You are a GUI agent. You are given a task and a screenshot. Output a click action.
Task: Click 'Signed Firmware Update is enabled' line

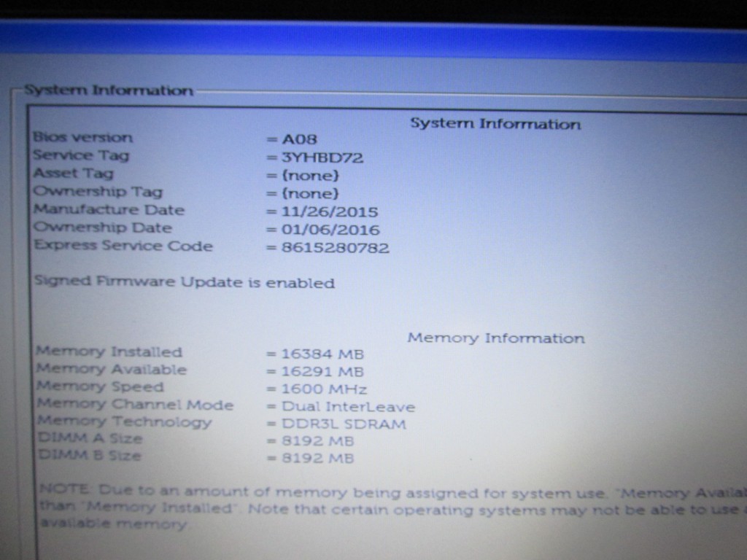tap(185, 282)
